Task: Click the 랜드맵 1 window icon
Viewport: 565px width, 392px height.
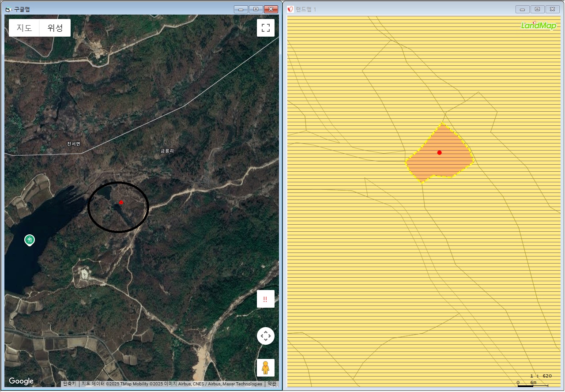Action: pyautogui.click(x=290, y=9)
